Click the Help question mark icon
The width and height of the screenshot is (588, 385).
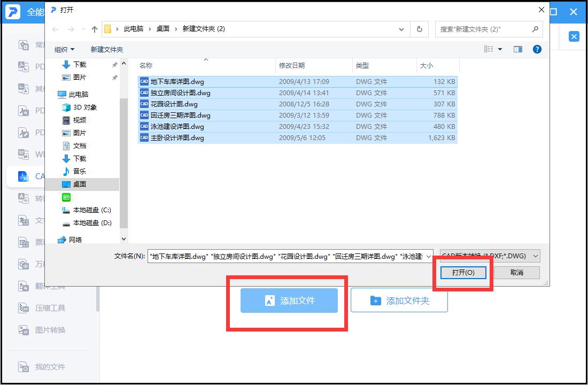coord(537,49)
